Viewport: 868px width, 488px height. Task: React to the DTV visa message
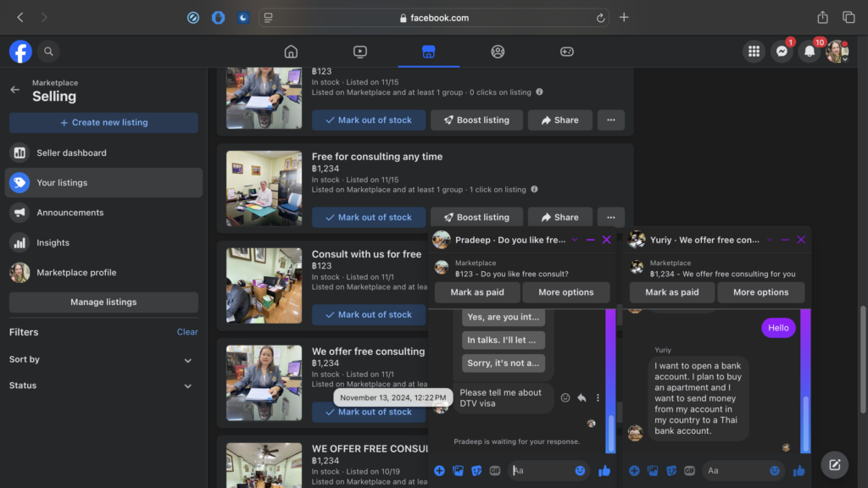[x=565, y=398]
